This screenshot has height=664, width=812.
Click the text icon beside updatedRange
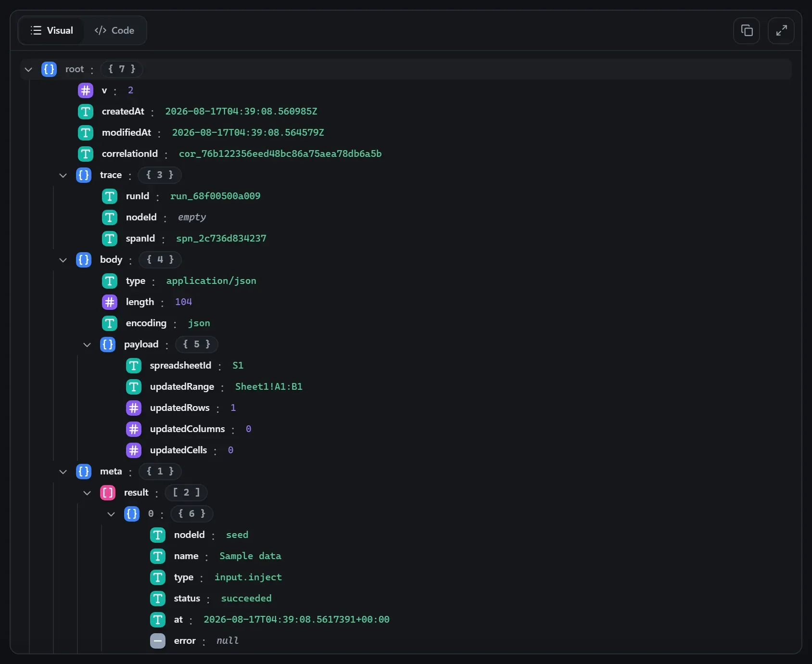pos(134,387)
